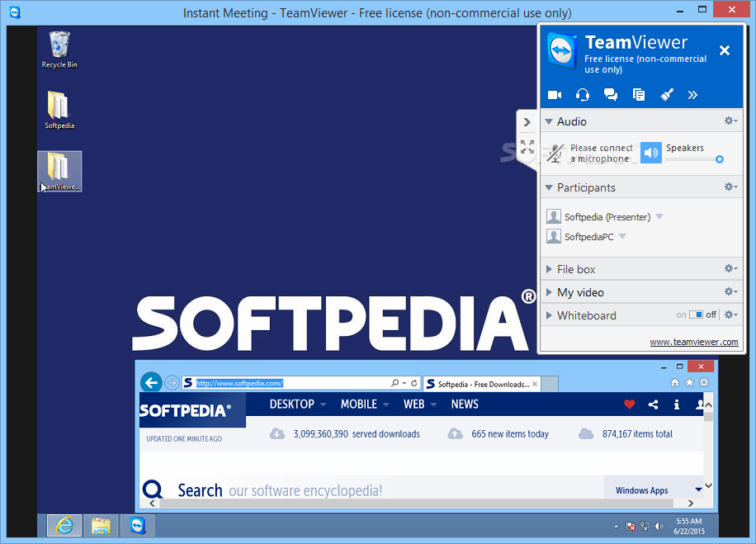The height and width of the screenshot is (544, 756).
Task: Click the red heart icon
Action: coord(629,404)
